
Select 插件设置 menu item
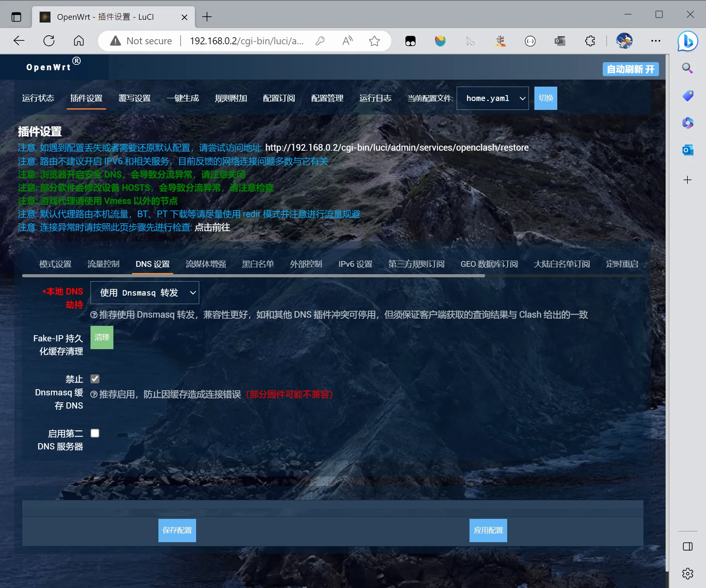[x=86, y=98]
